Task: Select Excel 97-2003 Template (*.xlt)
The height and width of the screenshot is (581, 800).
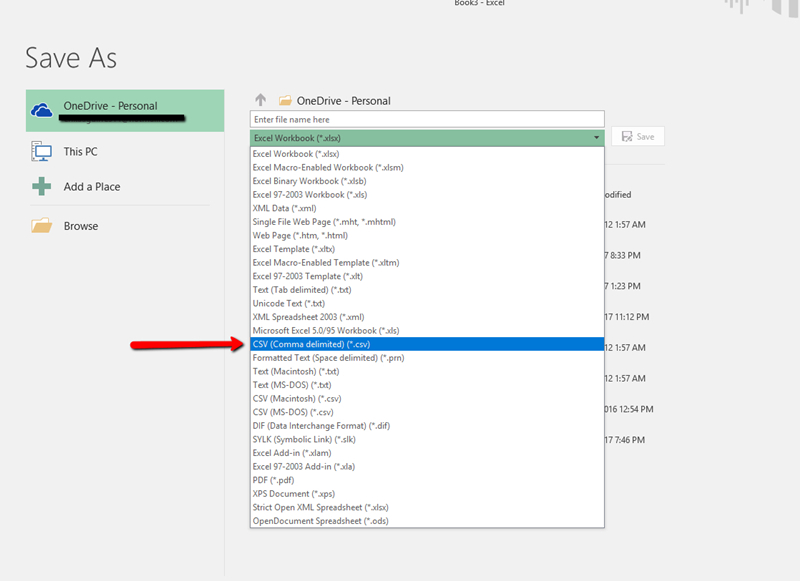Action: coord(427,276)
